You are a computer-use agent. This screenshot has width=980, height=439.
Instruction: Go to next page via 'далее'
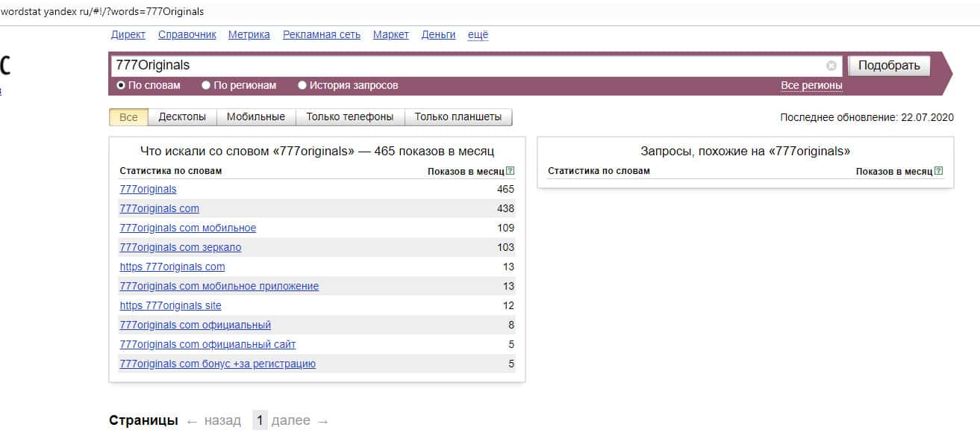coord(290,420)
